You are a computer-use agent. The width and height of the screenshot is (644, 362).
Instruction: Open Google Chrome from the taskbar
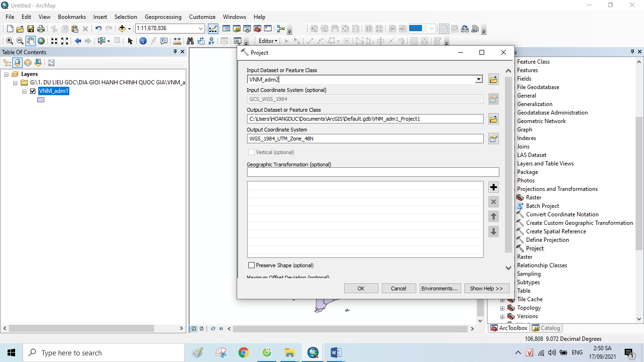pyautogui.click(x=243, y=353)
